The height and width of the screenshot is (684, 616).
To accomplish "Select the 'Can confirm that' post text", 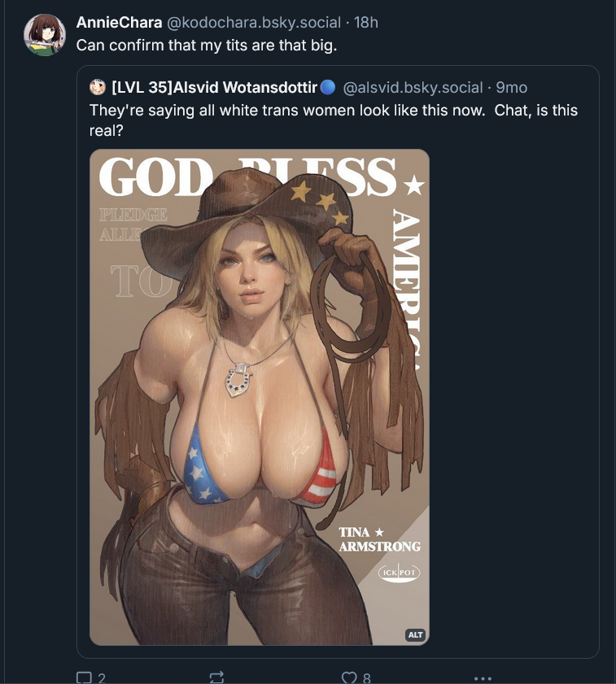I will point(207,46).
